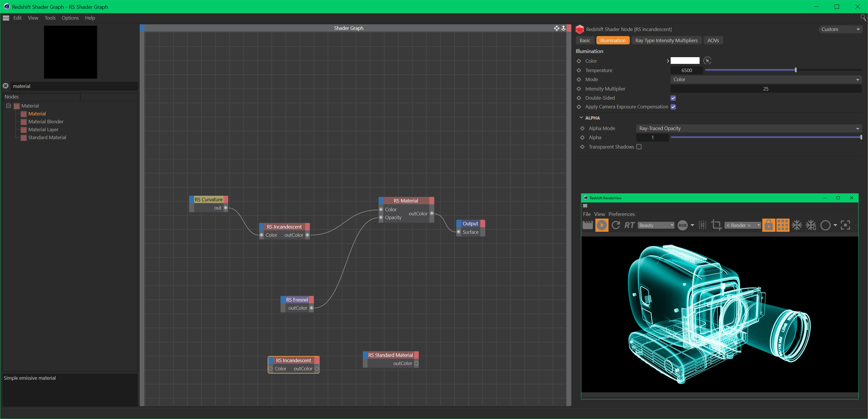Open the < Render > camera dropdown

click(x=742, y=226)
